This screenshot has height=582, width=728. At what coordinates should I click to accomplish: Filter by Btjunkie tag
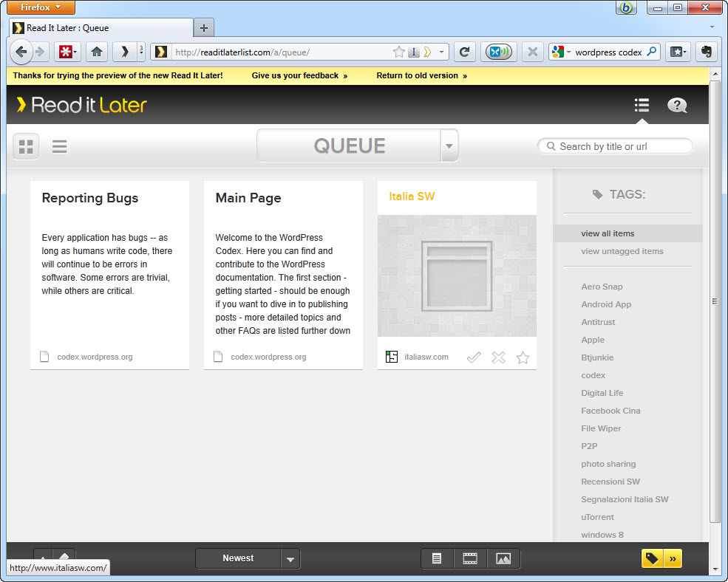click(x=597, y=357)
